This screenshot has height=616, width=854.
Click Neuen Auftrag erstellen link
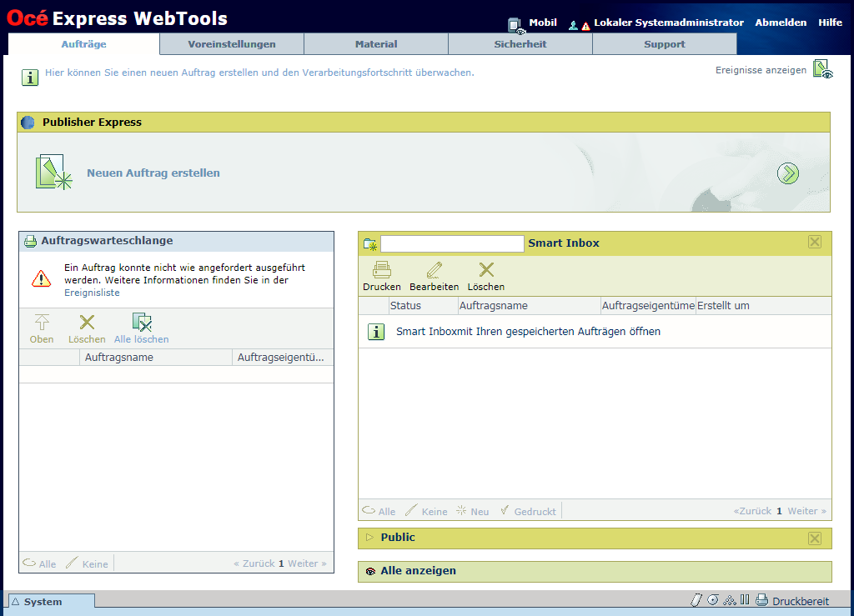pyautogui.click(x=153, y=173)
